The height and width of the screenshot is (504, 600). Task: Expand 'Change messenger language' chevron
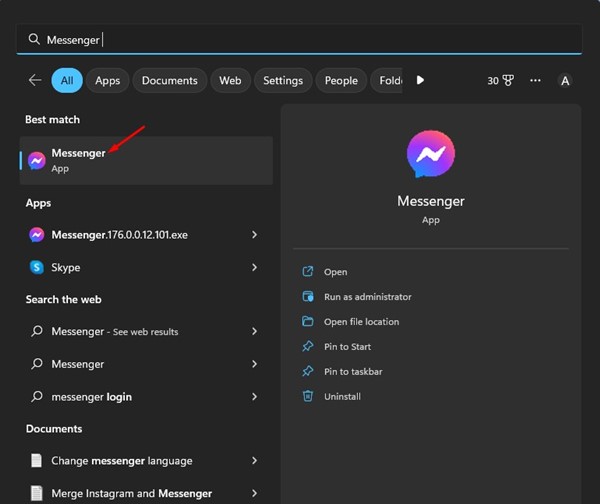[254, 460]
